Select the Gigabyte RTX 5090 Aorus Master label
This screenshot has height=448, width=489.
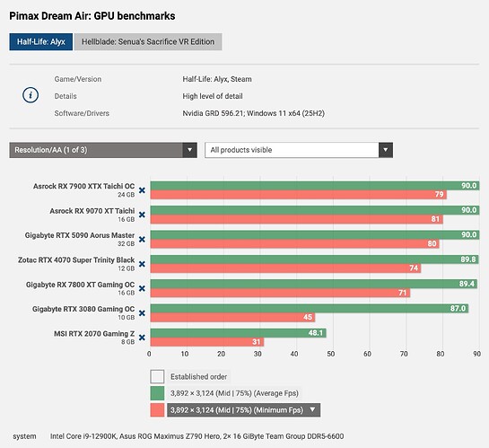click(80, 235)
